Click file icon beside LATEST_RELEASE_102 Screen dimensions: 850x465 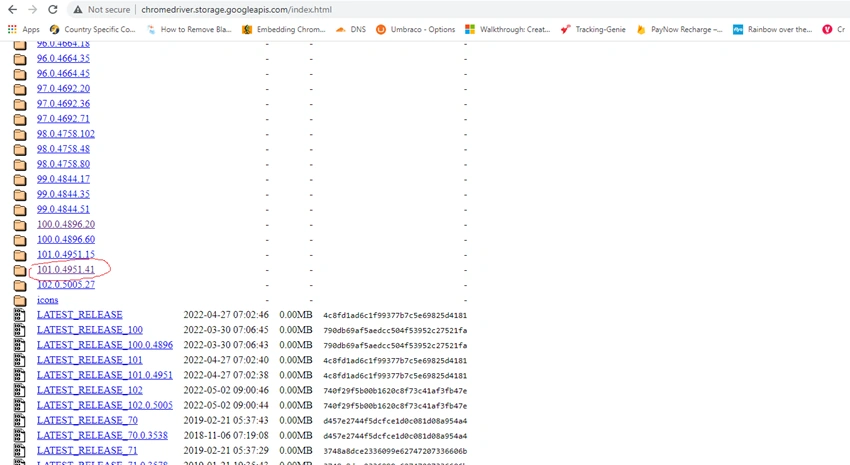pos(20,390)
